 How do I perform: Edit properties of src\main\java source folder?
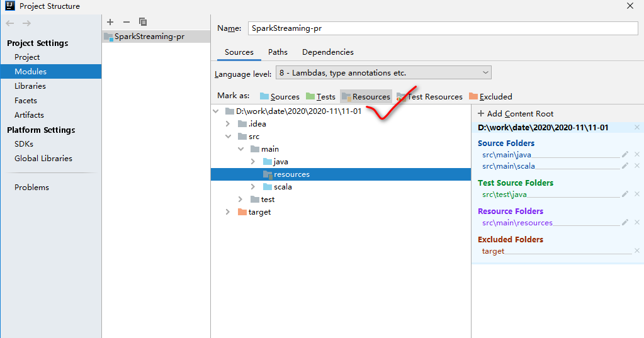pos(625,154)
